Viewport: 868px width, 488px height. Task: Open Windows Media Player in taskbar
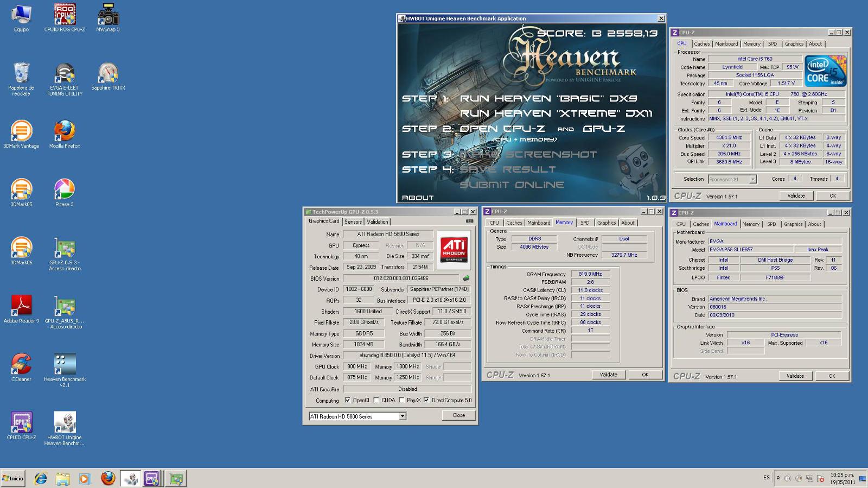tap(85, 478)
